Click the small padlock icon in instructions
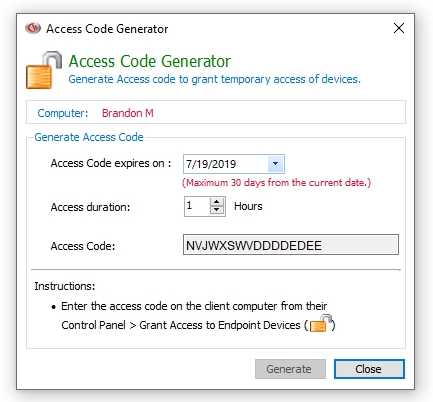This screenshot has height=402, width=433. (321, 323)
